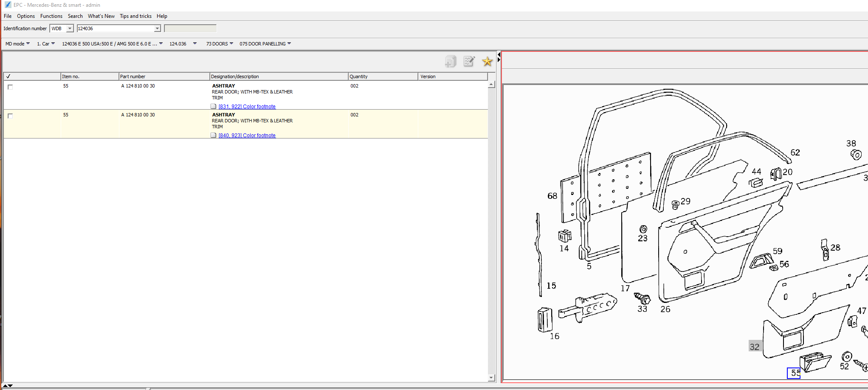This screenshot has height=390, width=868.
Task: Open the identification number 124036 dropdown arrow
Action: (157, 28)
